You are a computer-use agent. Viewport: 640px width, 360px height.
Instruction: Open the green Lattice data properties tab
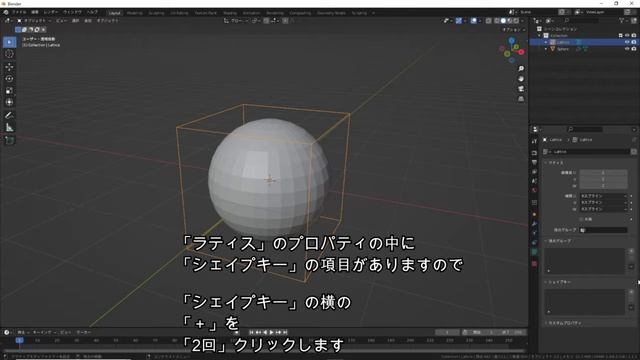coord(534,252)
